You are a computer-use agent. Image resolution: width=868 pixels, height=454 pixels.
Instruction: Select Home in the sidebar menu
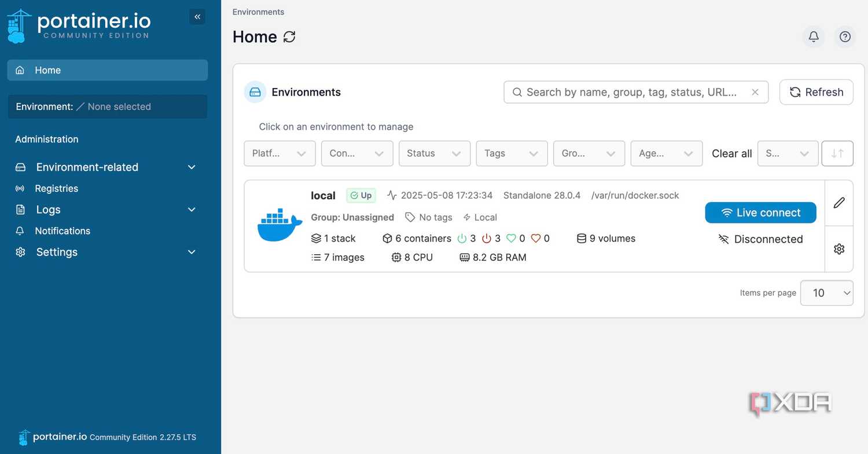click(108, 70)
